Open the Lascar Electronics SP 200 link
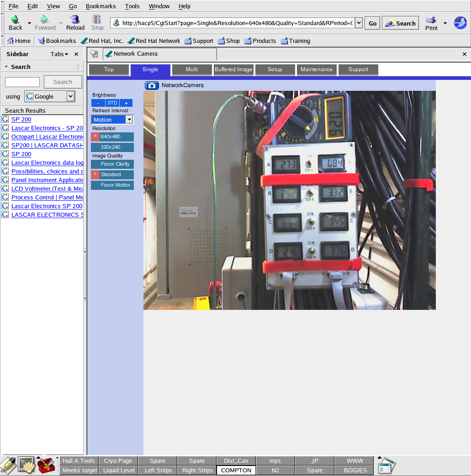Screen dimensions: 471x476 click(x=47, y=206)
